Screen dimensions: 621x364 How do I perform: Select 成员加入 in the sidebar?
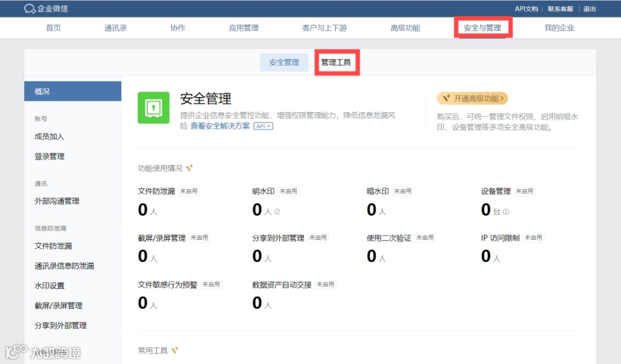(x=49, y=137)
